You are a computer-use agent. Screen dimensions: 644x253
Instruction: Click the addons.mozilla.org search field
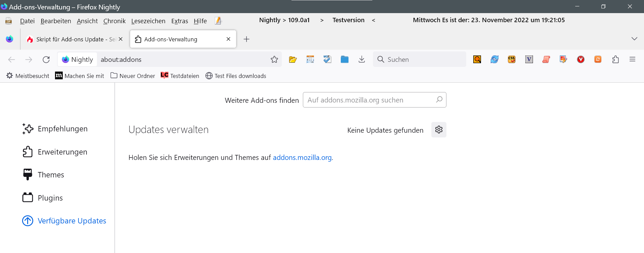click(369, 100)
